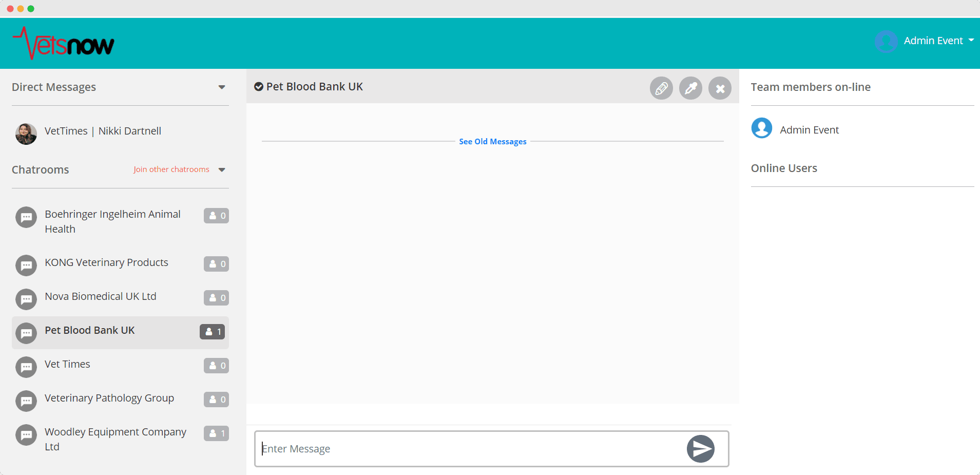Click Boehringer Ingelheim chat bubble icon

coord(26,217)
